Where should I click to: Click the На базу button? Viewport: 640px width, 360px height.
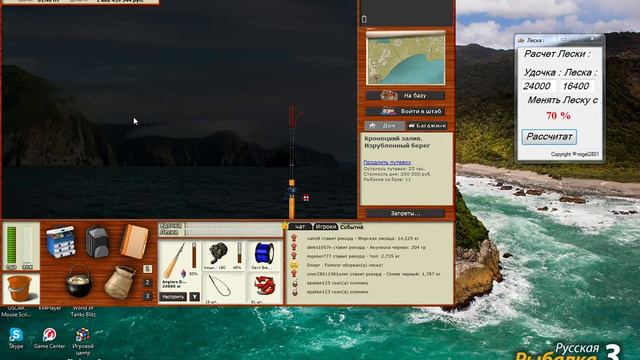405,96
